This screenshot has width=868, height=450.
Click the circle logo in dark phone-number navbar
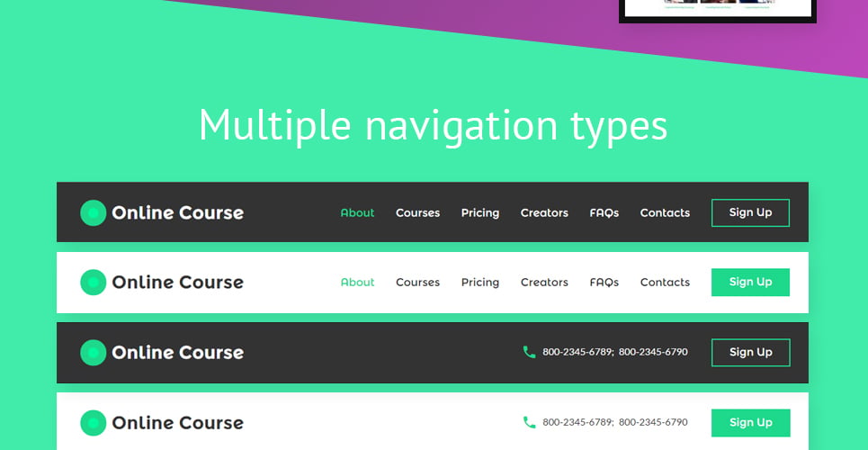tap(93, 353)
